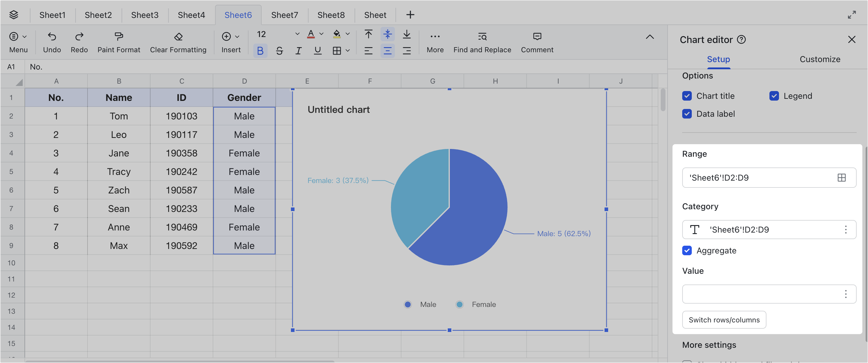Disable the Legend checkbox
Image resolution: width=868 pixels, height=363 pixels.
(x=774, y=96)
